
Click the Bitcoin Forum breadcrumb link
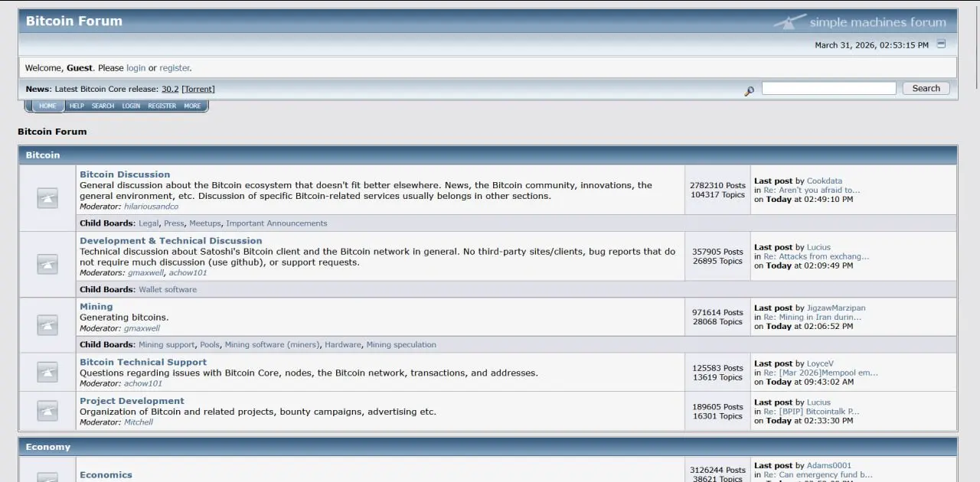click(52, 132)
